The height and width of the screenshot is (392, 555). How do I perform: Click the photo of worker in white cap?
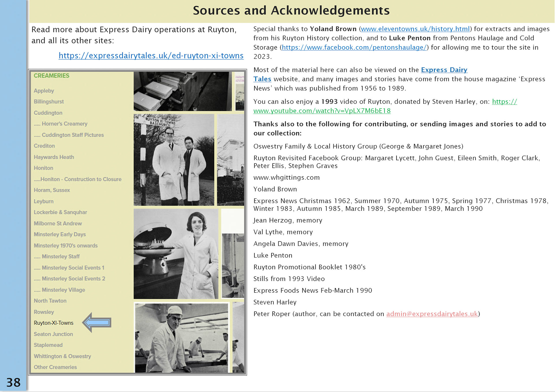click(x=182, y=337)
